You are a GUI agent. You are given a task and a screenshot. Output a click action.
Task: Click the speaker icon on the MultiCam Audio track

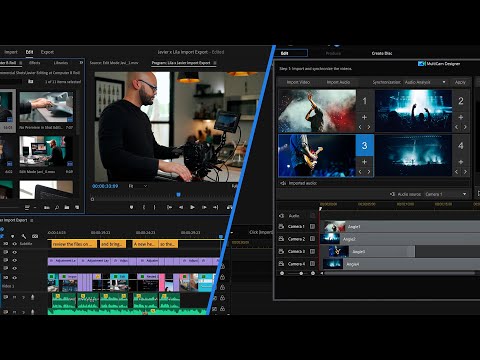[281, 216]
